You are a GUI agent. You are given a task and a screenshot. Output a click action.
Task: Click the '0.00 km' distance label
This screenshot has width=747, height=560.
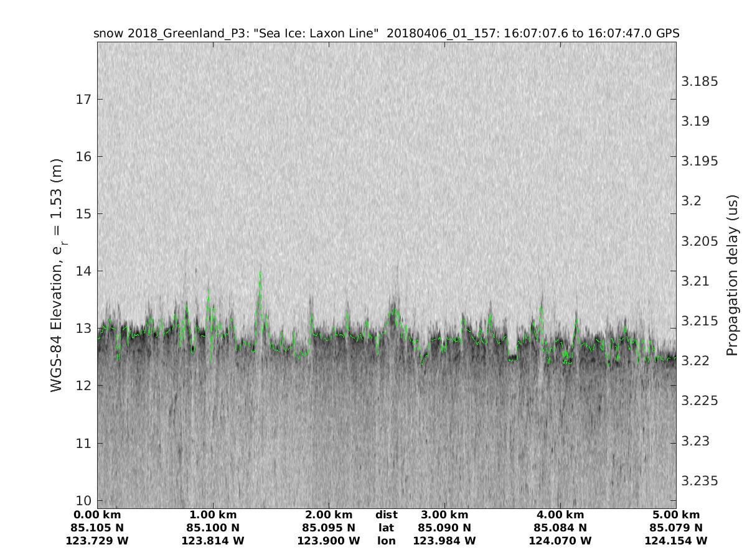(x=97, y=515)
